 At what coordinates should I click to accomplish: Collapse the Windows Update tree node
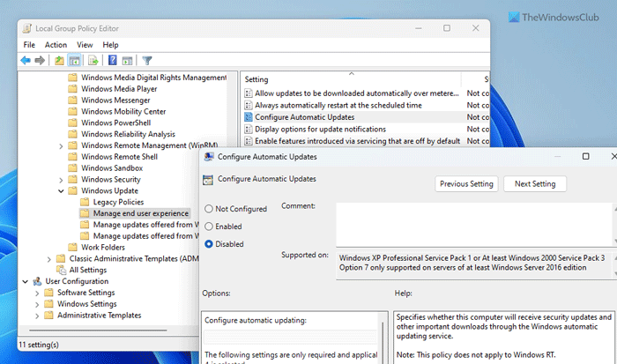pyautogui.click(x=61, y=191)
